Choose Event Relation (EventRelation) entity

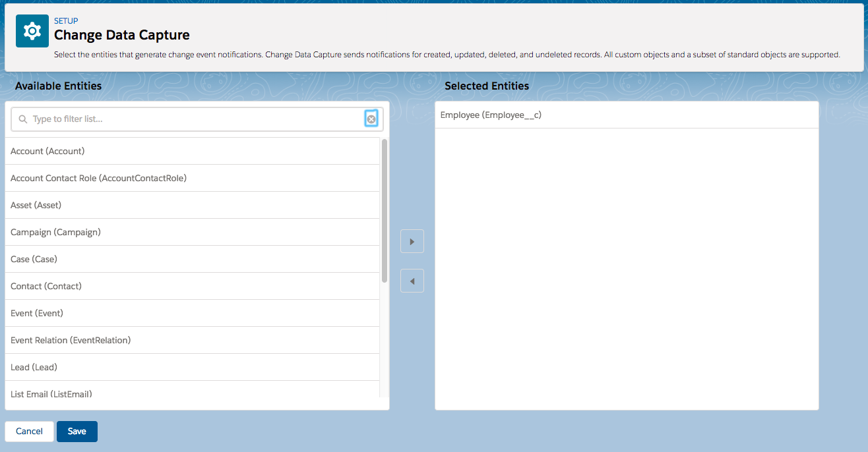[71, 340]
